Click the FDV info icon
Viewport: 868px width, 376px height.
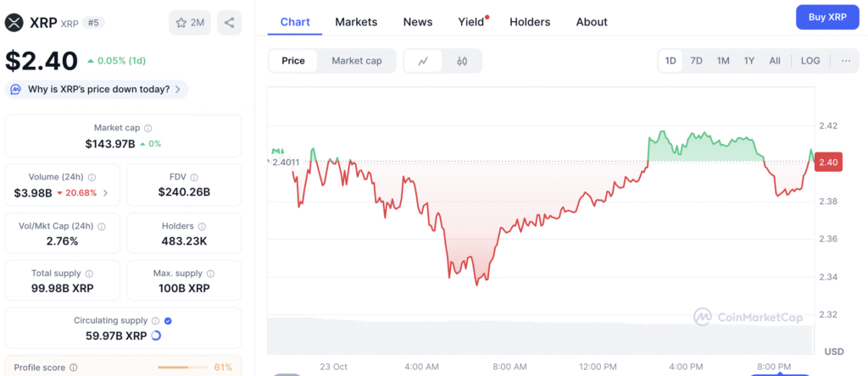click(x=194, y=177)
